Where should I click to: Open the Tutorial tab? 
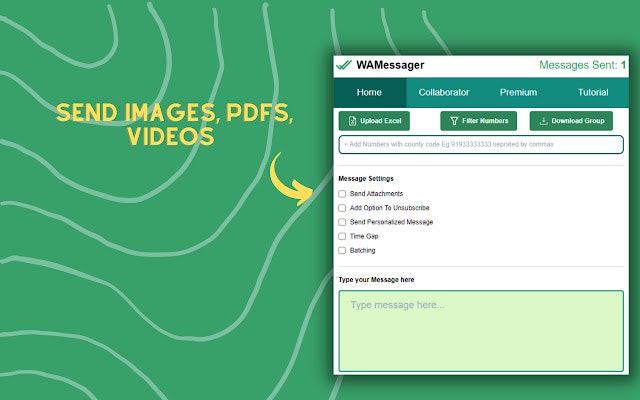593,93
